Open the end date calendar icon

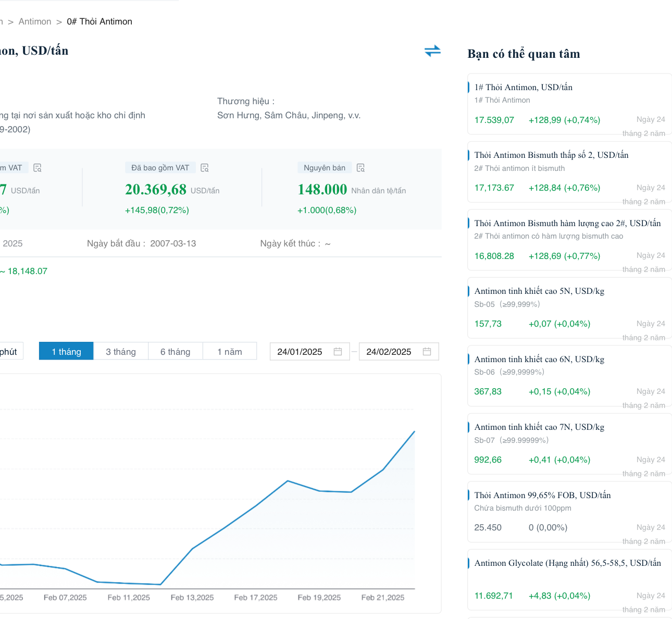427,352
